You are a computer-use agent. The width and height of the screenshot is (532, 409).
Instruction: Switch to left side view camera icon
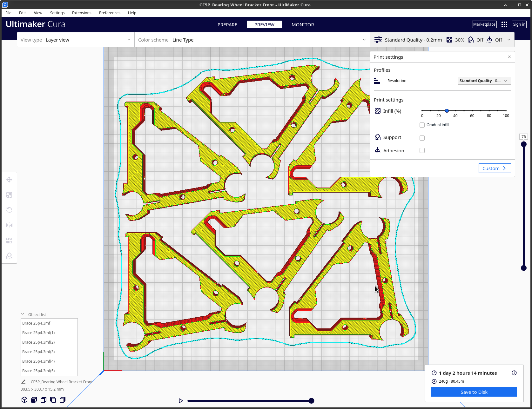53,400
